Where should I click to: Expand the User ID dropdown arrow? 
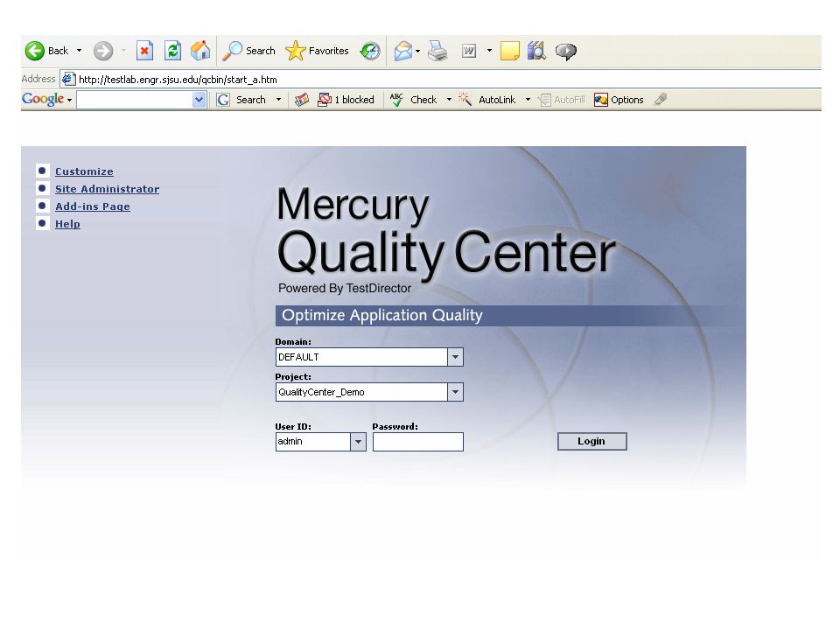tap(359, 442)
